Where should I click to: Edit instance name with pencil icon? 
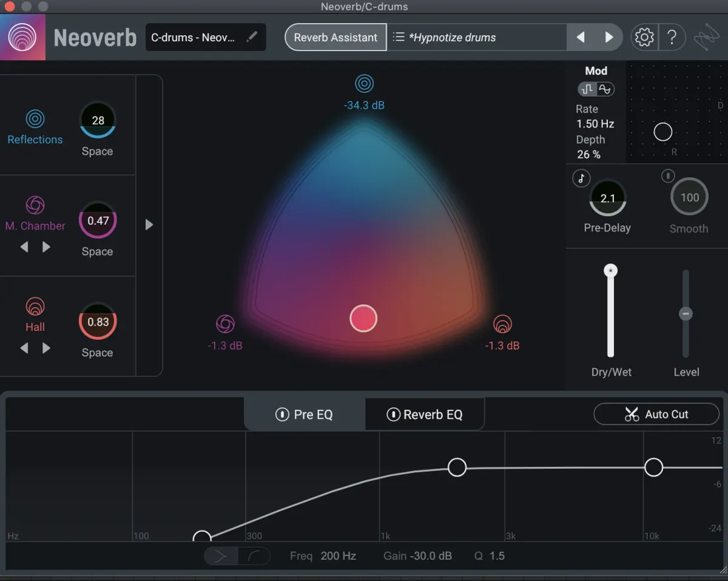(252, 37)
